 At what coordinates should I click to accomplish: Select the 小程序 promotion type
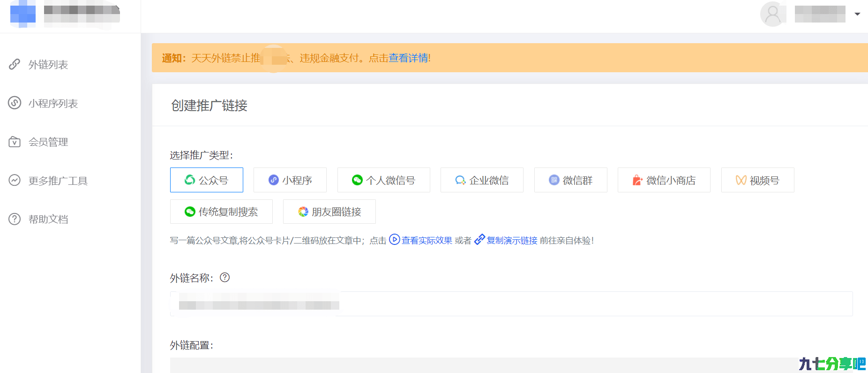290,180
